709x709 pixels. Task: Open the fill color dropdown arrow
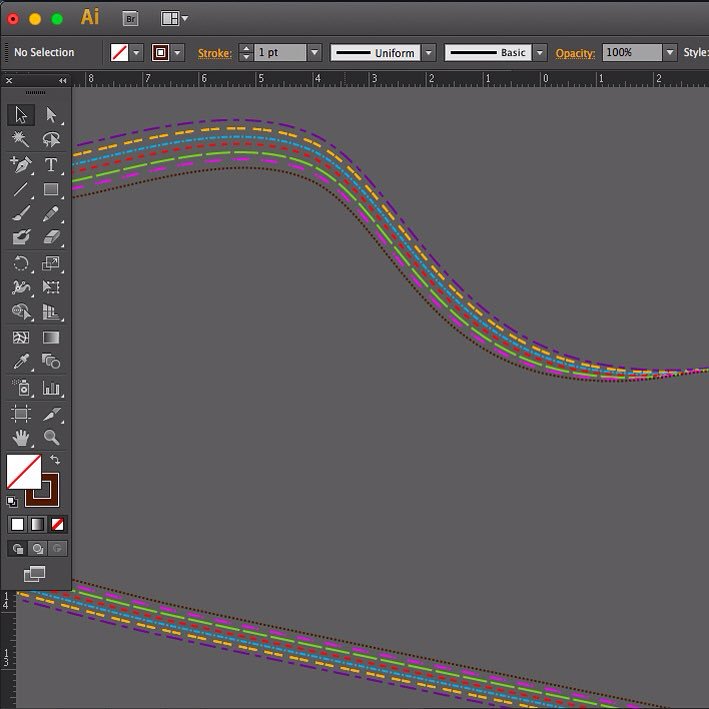[137, 53]
